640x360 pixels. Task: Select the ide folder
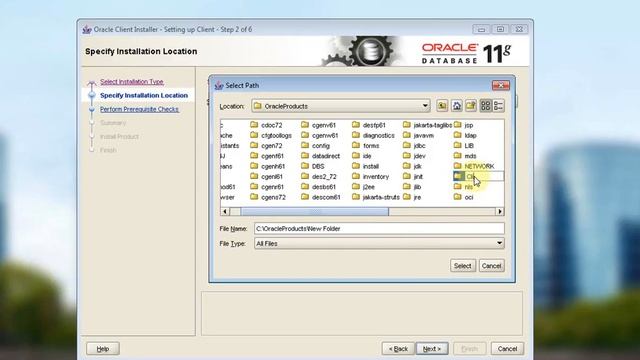(x=362, y=156)
